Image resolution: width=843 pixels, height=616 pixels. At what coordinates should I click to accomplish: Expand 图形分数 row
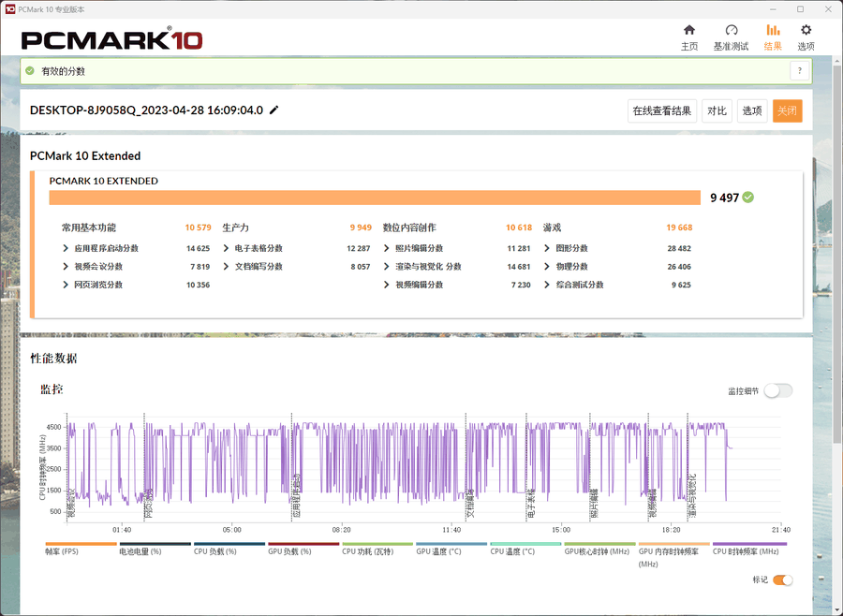tap(548, 249)
